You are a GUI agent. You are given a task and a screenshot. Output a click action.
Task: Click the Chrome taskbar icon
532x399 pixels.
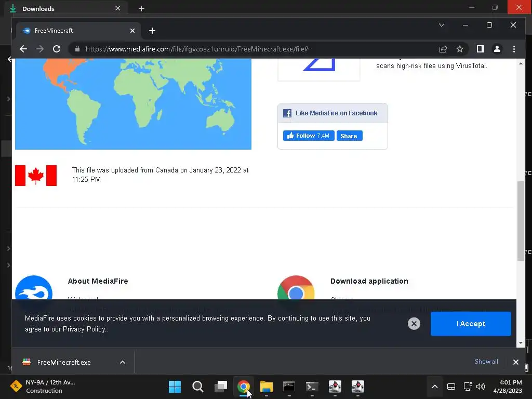coord(244,387)
